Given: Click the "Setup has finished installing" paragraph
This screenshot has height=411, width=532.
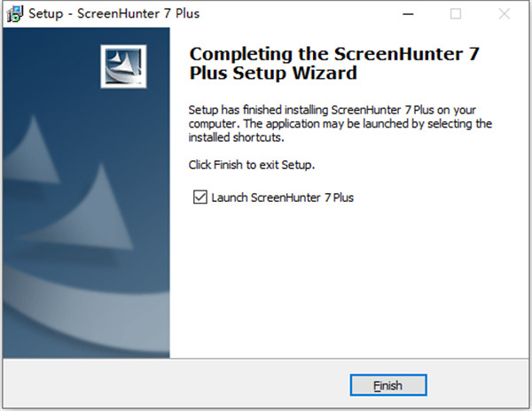Looking at the screenshot, I should [x=340, y=124].
